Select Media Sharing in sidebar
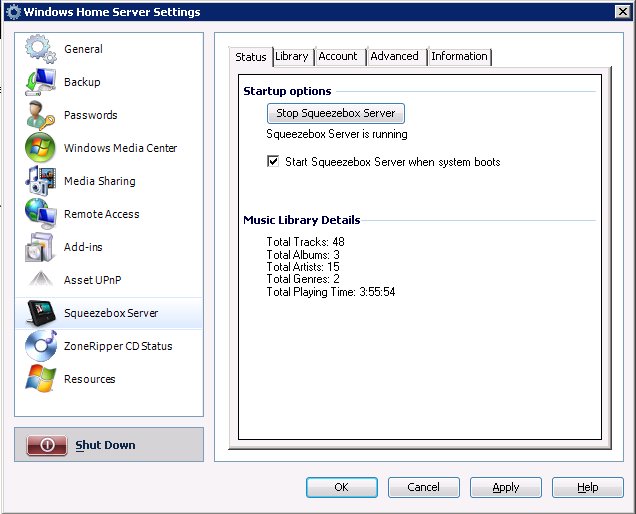 (99, 181)
